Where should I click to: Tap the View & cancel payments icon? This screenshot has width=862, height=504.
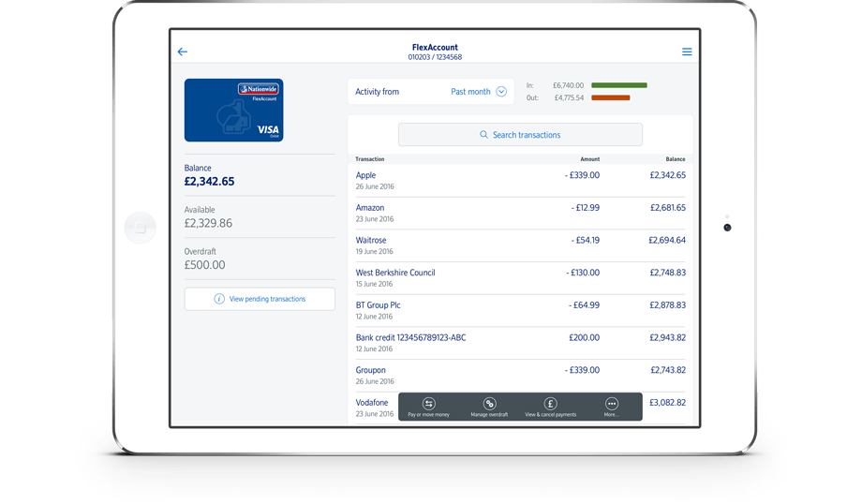pos(551,404)
